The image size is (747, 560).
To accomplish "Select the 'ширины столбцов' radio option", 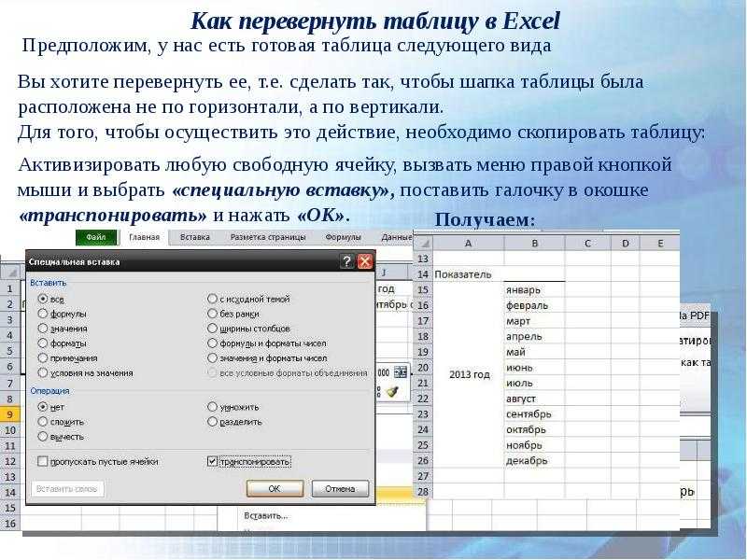I will coord(213,329).
